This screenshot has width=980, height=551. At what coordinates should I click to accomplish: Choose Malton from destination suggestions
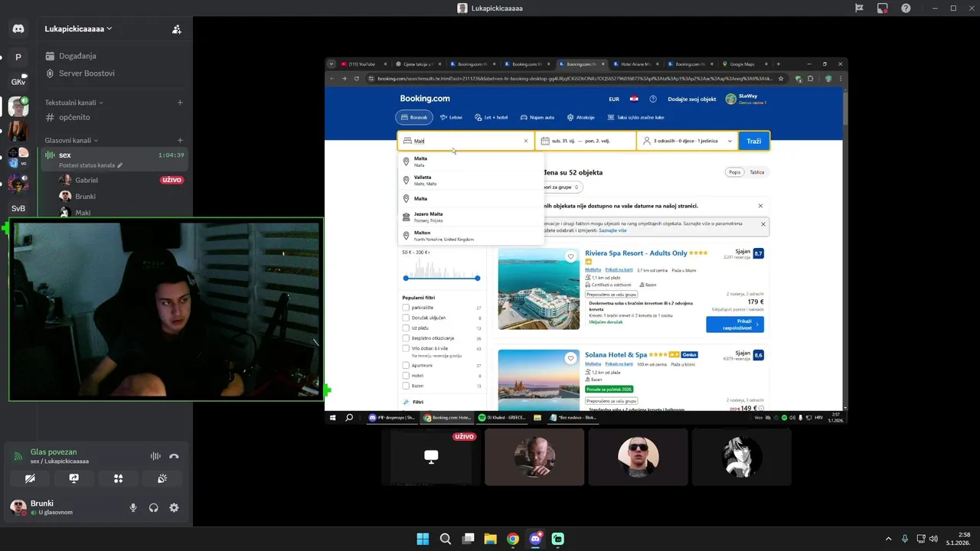(x=471, y=236)
